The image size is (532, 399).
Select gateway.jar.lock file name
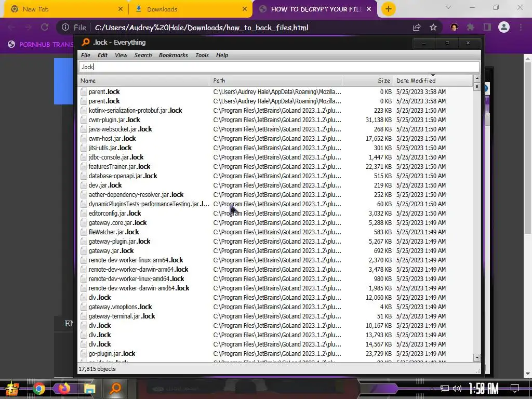(111, 250)
